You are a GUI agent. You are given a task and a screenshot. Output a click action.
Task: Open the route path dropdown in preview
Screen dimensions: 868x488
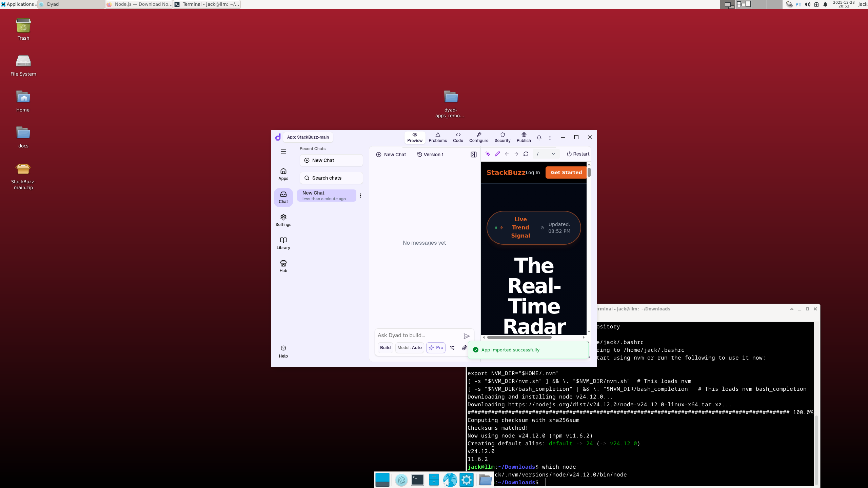[546, 154]
